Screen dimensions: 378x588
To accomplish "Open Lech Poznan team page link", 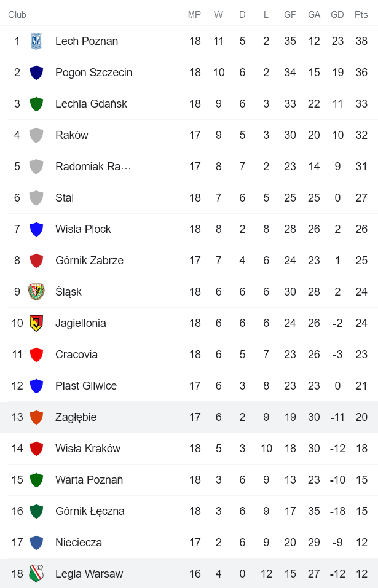I will 86,41.
